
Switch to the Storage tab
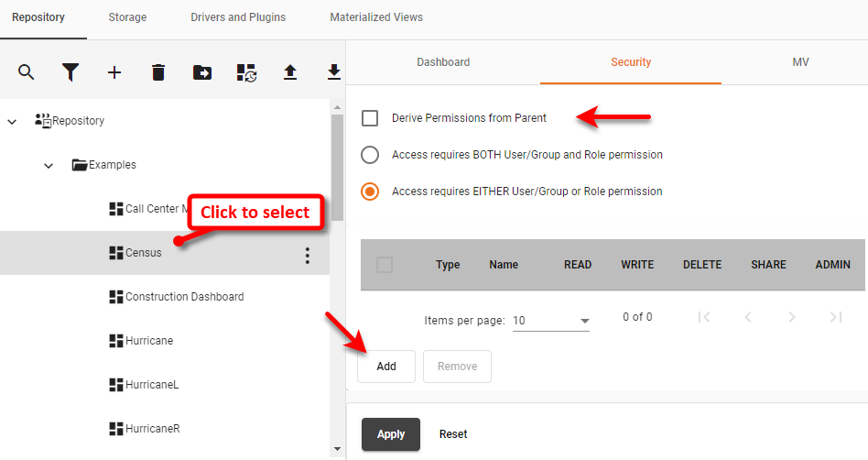coord(127,17)
